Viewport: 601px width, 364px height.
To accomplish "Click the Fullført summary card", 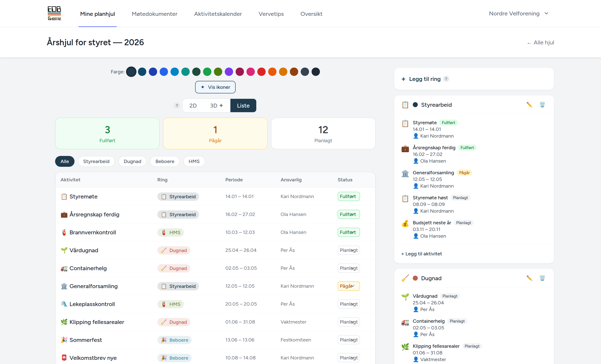I will 107,133.
